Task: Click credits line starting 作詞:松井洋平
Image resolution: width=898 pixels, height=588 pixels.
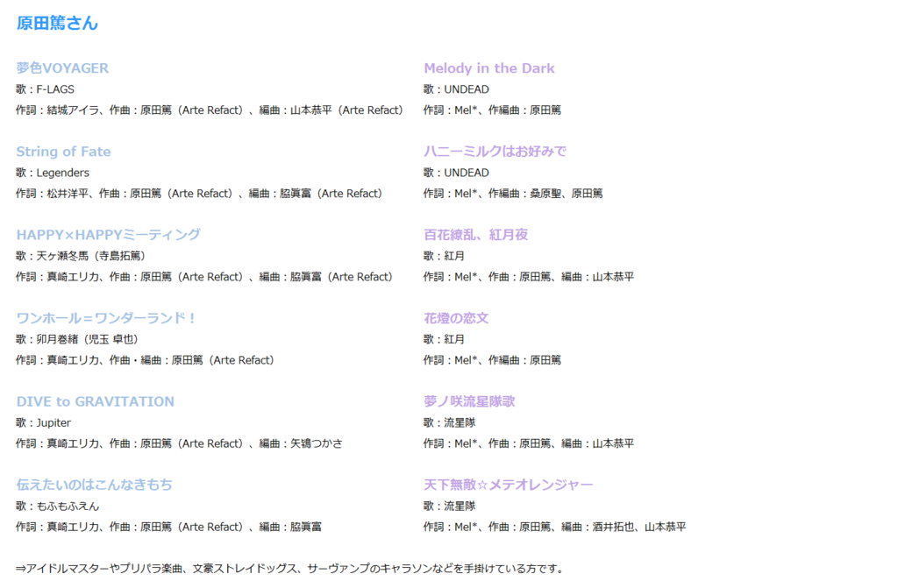Action: click(x=199, y=194)
